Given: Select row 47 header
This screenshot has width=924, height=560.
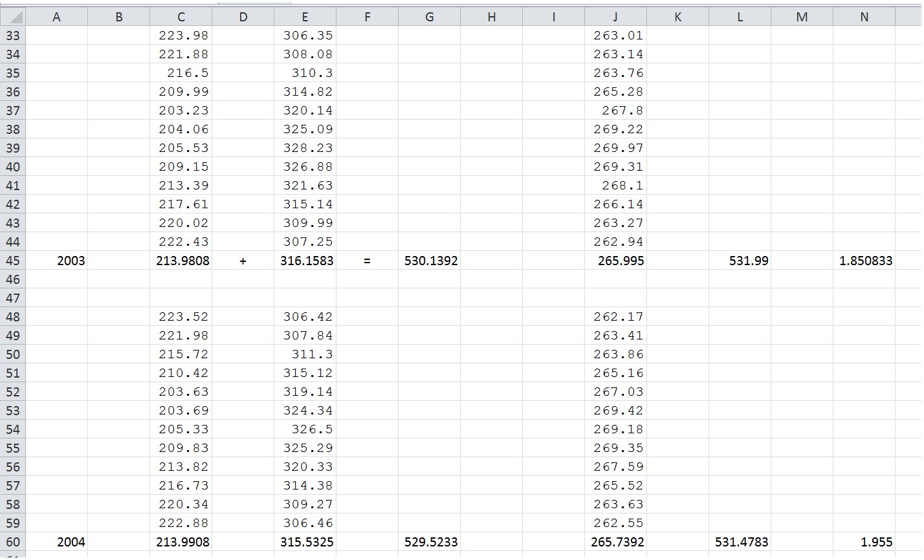Looking at the screenshot, I should coord(13,298).
